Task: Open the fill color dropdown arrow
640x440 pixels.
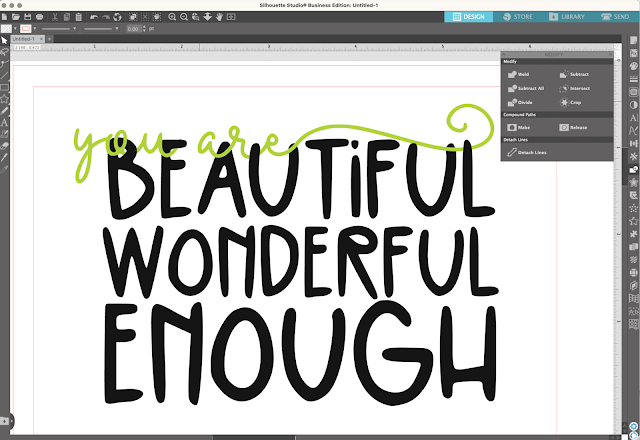Action: 15,29
